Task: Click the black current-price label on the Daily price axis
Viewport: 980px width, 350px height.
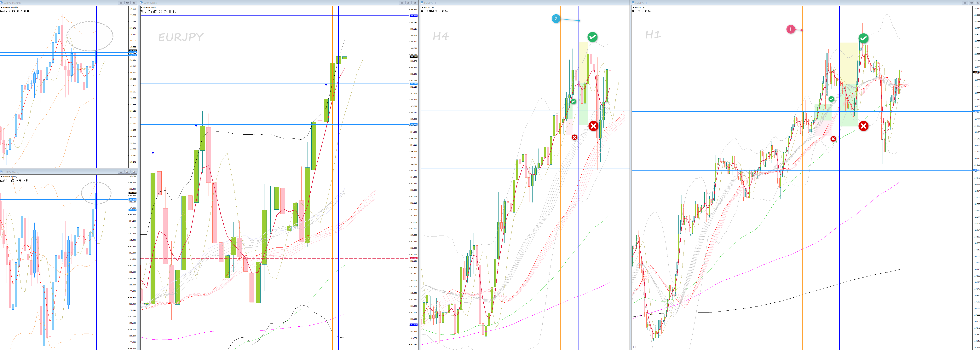Action: [413, 57]
